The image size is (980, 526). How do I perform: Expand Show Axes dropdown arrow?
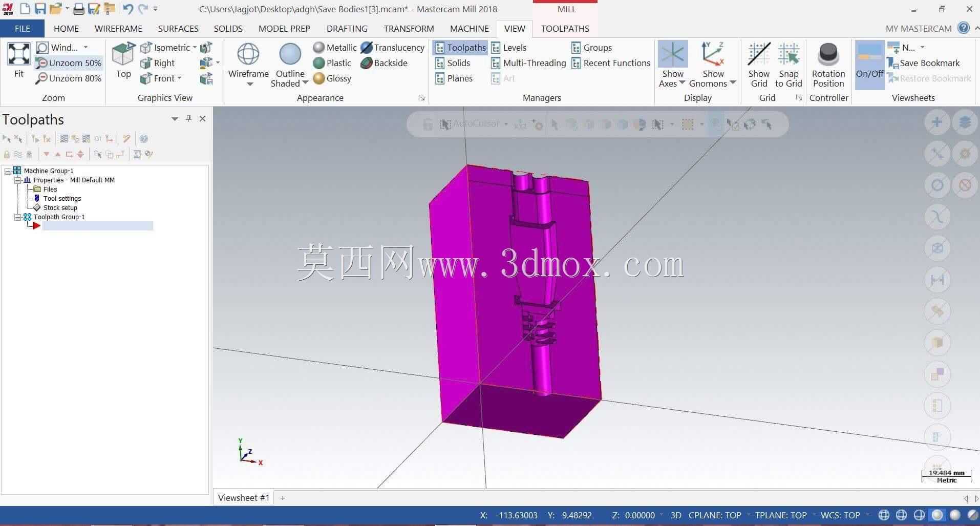pyautogui.click(x=682, y=82)
